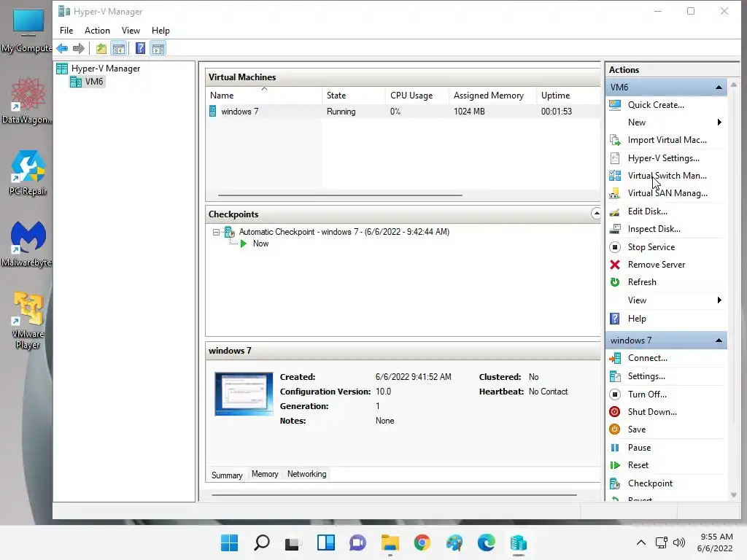Click the Actions pane scroll down arrow

point(734,495)
